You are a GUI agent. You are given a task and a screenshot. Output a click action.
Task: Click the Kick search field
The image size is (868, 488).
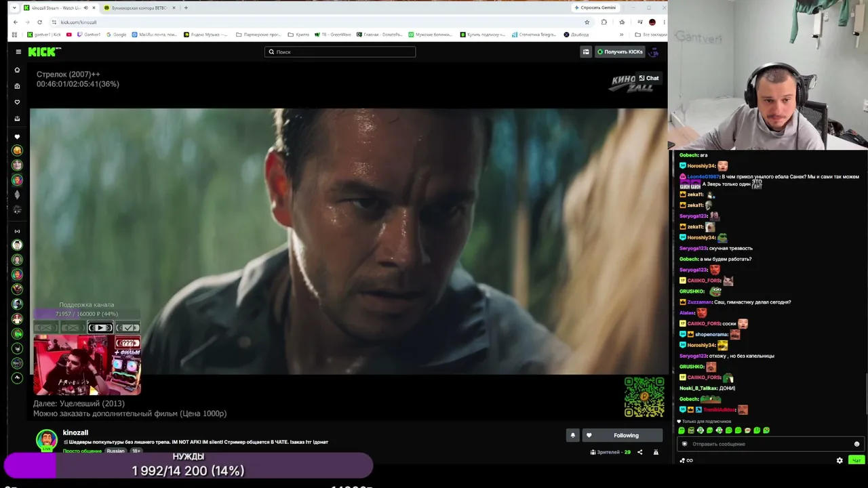[340, 52]
